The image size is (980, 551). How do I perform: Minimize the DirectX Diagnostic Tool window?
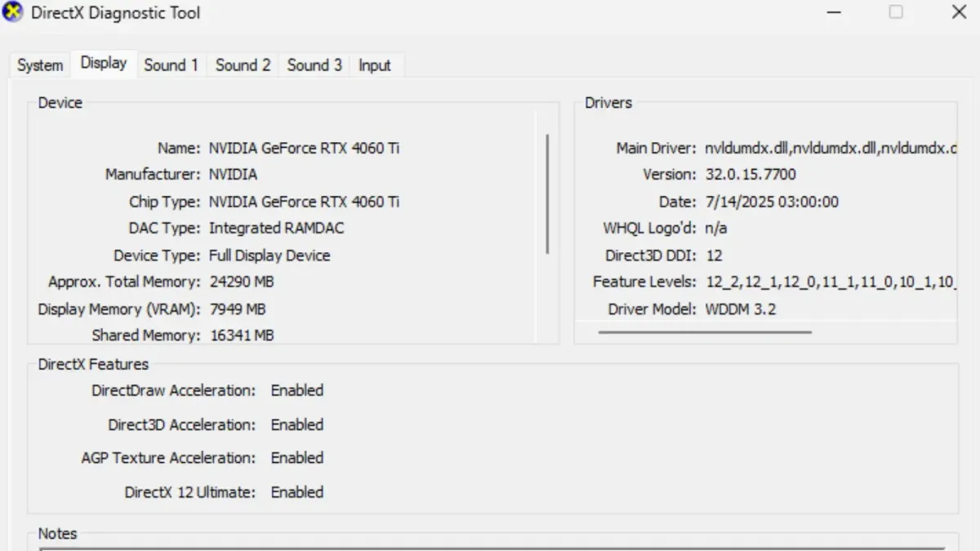tap(834, 13)
